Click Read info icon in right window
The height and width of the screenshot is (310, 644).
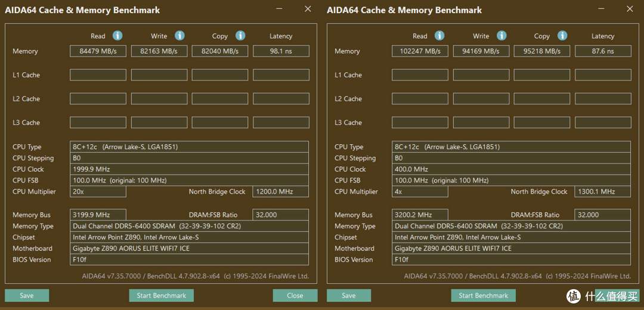coord(439,36)
